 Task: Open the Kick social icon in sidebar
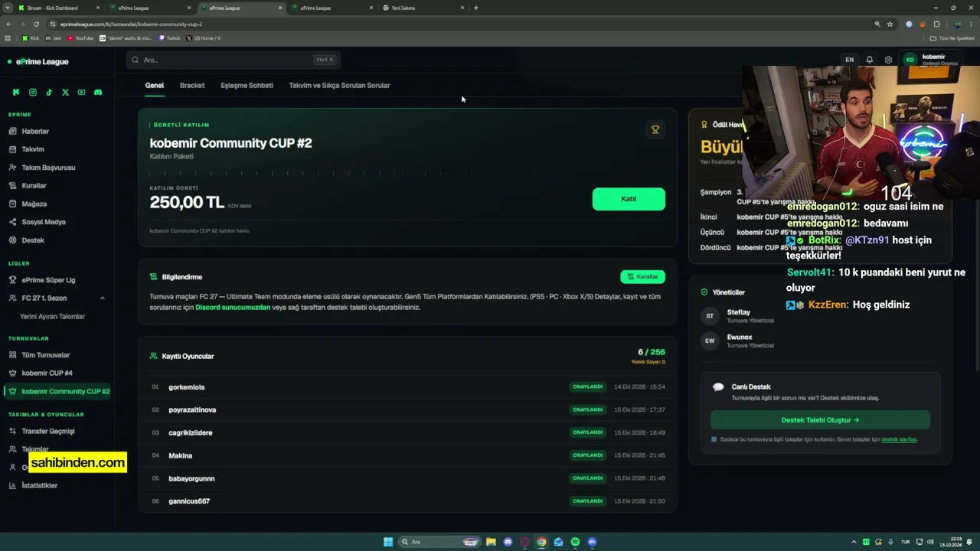pos(16,93)
